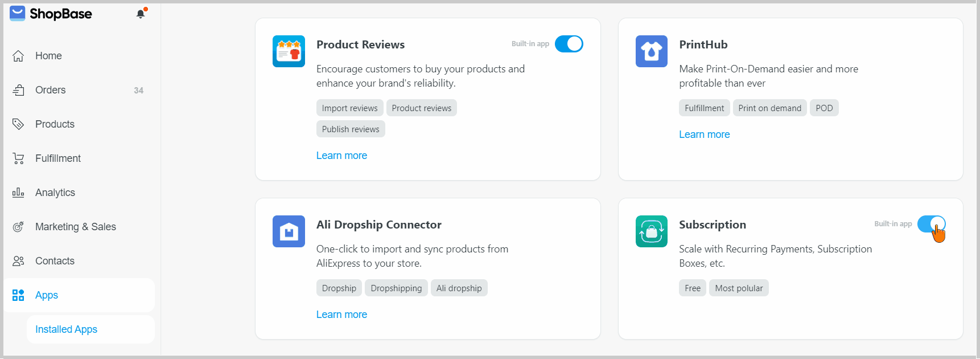Click the POD tag

824,108
